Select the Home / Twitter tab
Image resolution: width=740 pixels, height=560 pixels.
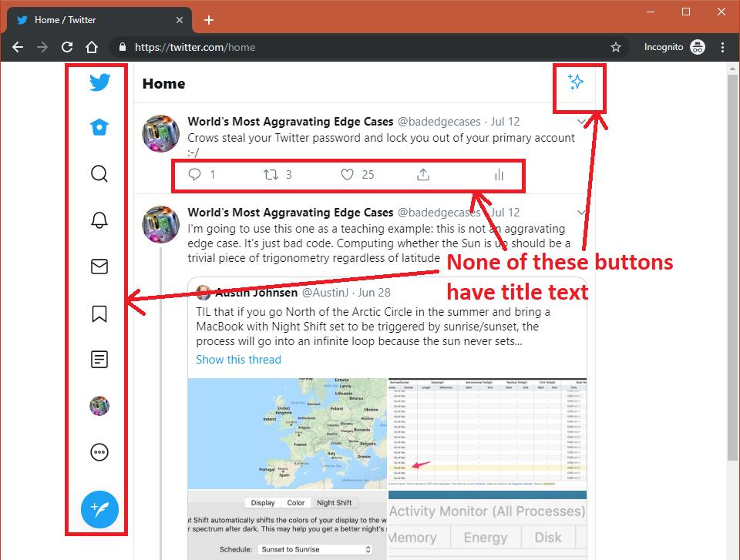[x=99, y=20]
